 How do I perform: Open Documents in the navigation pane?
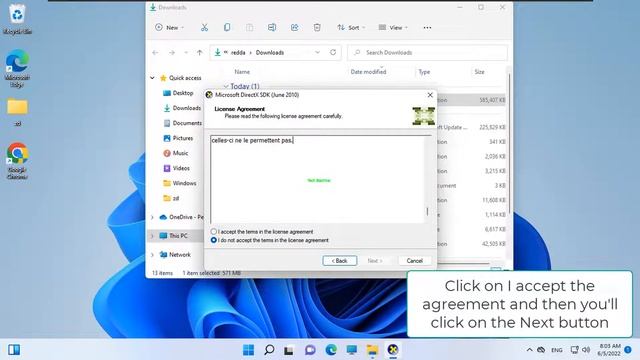click(182, 123)
